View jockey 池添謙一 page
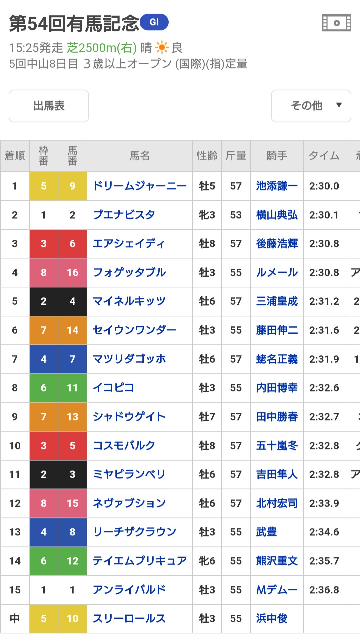Image resolution: width=360 pixels, height=644 pixels. (x=277, y=186)
